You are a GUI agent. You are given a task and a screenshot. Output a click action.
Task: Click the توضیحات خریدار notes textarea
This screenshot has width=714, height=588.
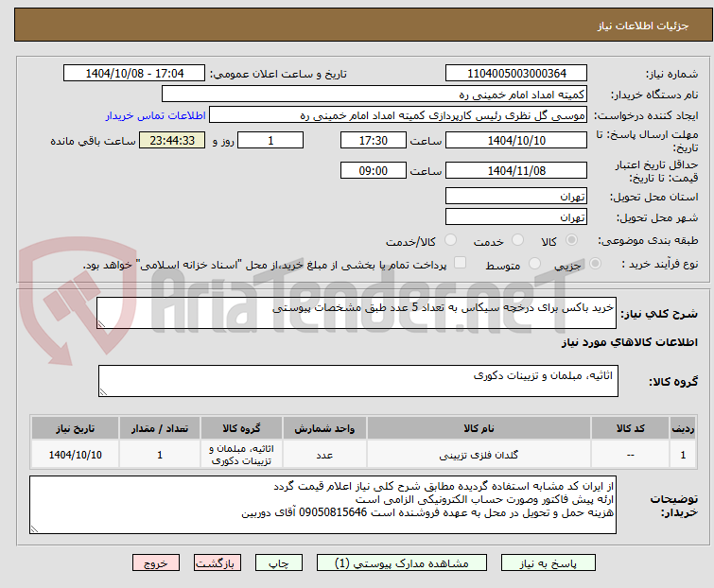coord(322,505)
